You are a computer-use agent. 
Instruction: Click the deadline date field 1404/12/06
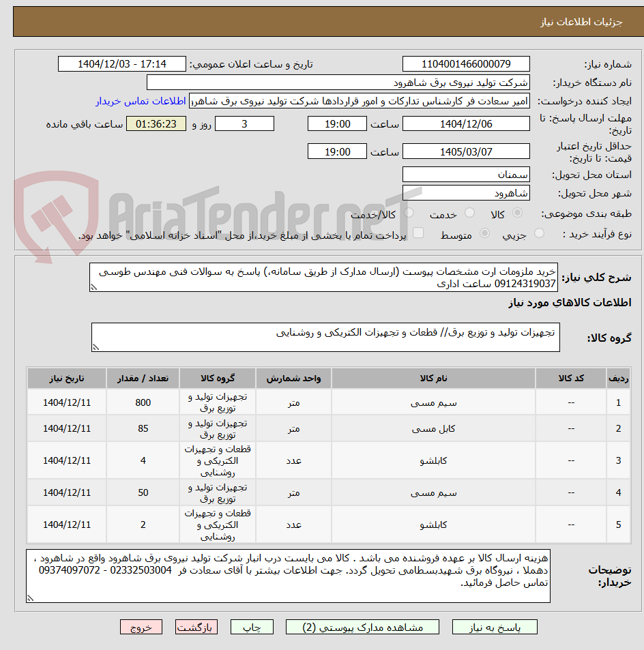click(466, 123)
